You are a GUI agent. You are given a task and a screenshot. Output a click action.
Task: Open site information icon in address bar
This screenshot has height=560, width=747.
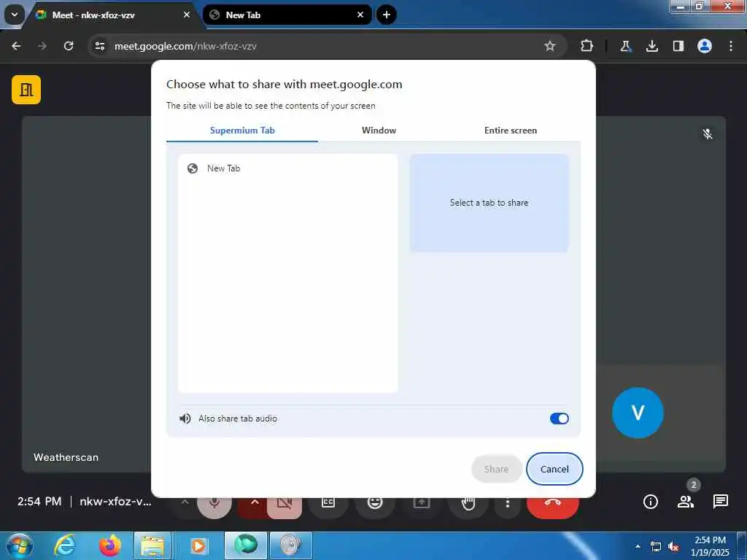tap(99, 46)
